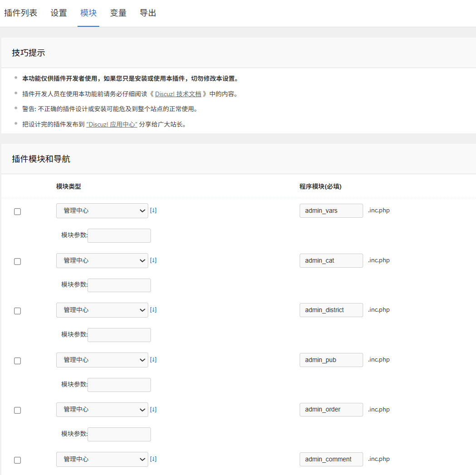
Task: Open the Discuz! 技术文档 link
Action: pos(178,94)
